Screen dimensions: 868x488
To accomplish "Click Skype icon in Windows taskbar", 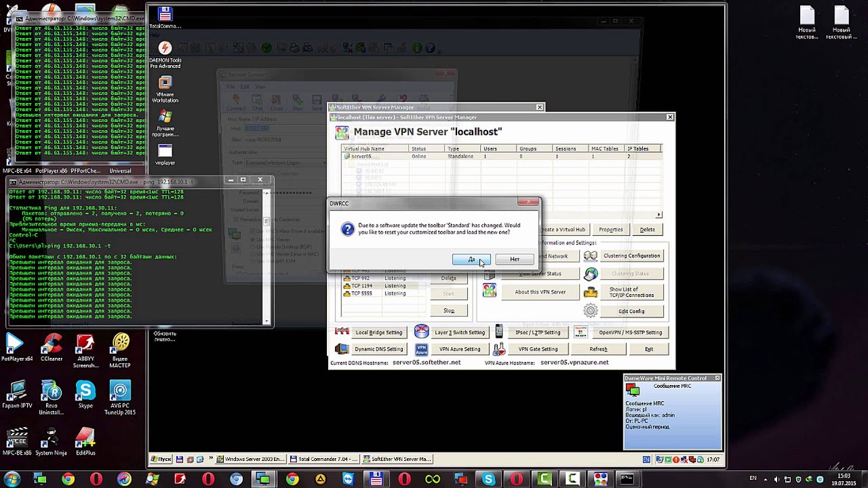I will [x=489, y=479].
